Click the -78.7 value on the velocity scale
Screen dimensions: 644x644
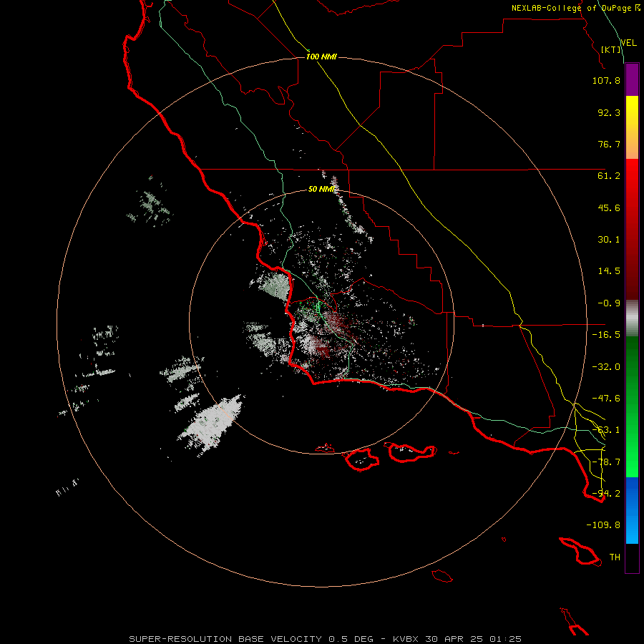coord(606,462)
